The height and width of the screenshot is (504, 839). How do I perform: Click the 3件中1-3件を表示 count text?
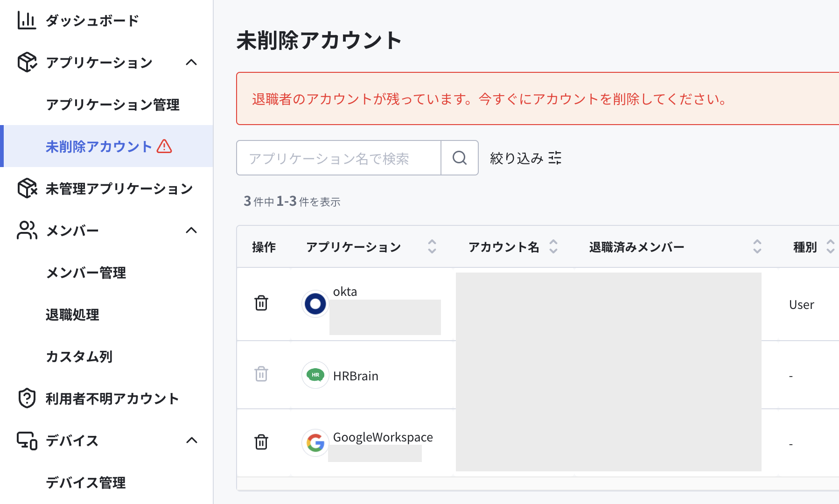(x=292, y=201)
